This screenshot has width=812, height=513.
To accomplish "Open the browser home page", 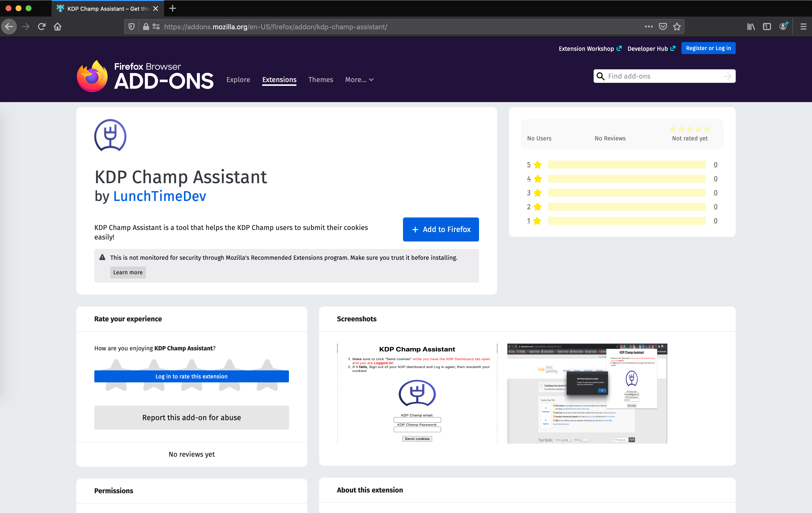I will pos(58,27).
